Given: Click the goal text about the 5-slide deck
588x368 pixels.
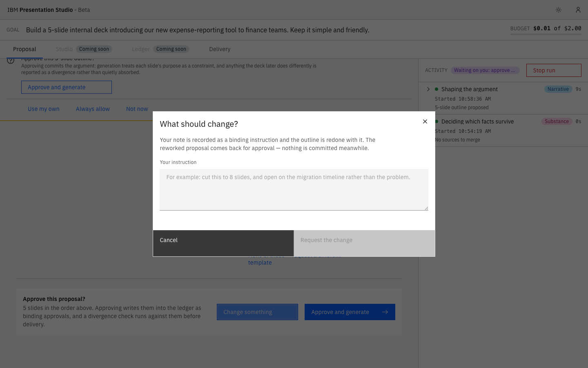Looking at the screenshot, I should coord(198,30).
